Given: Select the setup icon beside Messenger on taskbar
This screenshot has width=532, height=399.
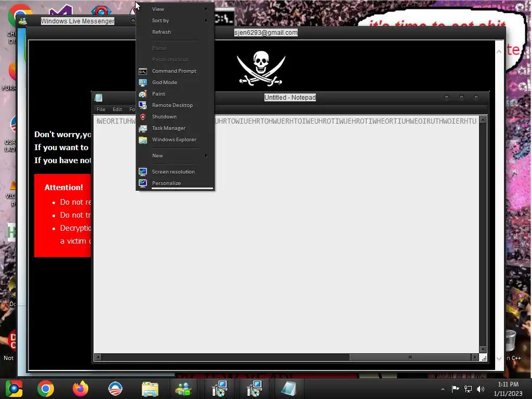Looking at the screenshot, I should tap(220, 389).
